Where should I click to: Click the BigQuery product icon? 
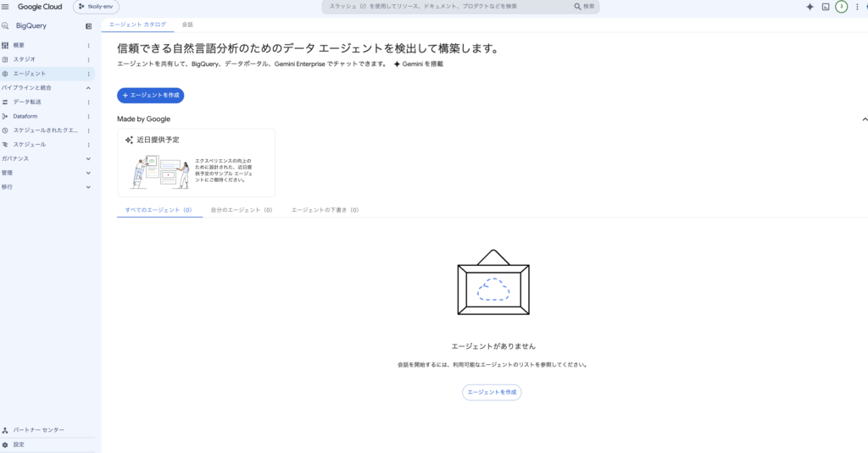point(5,26)
